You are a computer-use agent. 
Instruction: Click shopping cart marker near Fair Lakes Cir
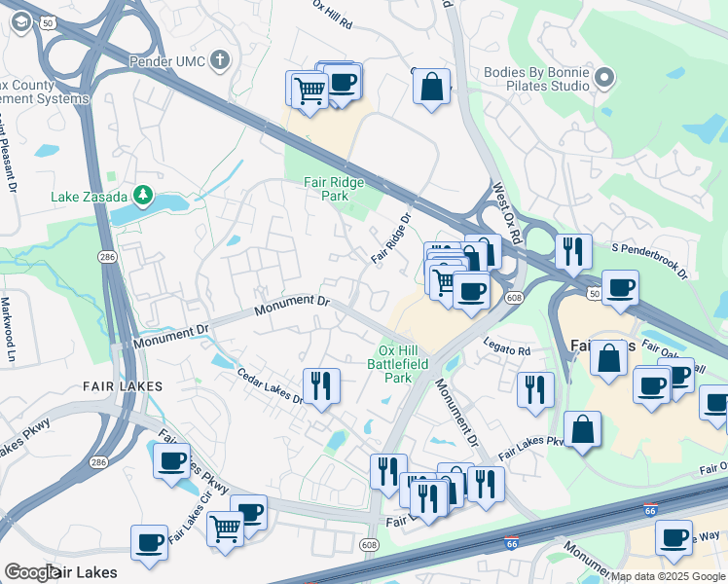(x=225, y=529)
